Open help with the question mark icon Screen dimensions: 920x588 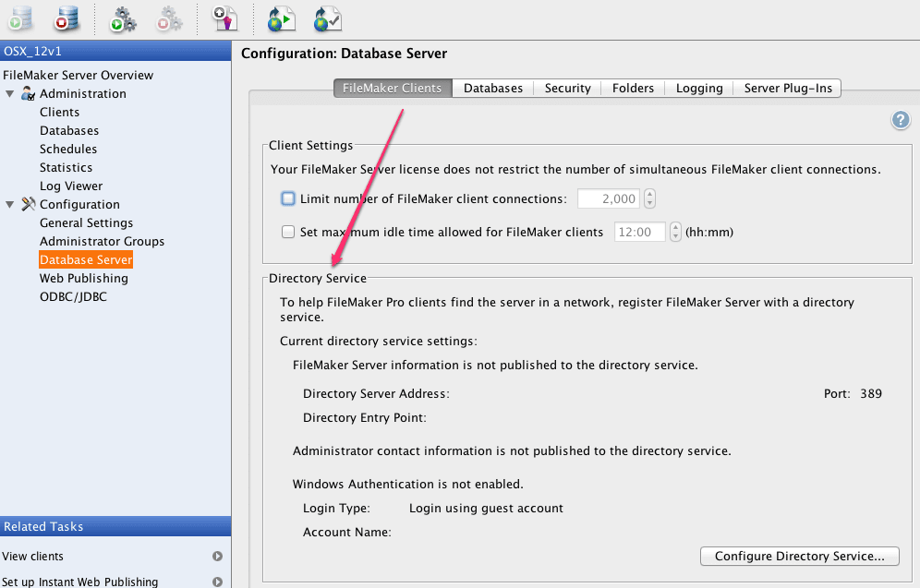[901, 120]
